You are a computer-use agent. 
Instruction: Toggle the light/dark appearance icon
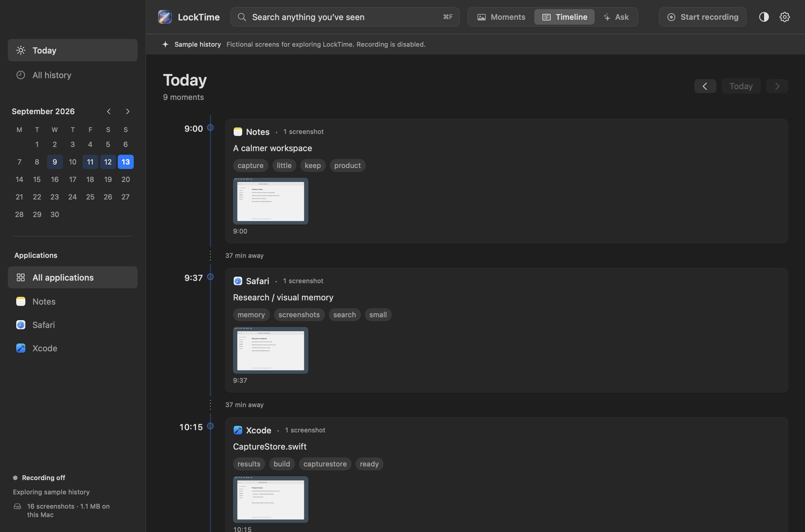[x=763, y=17]
